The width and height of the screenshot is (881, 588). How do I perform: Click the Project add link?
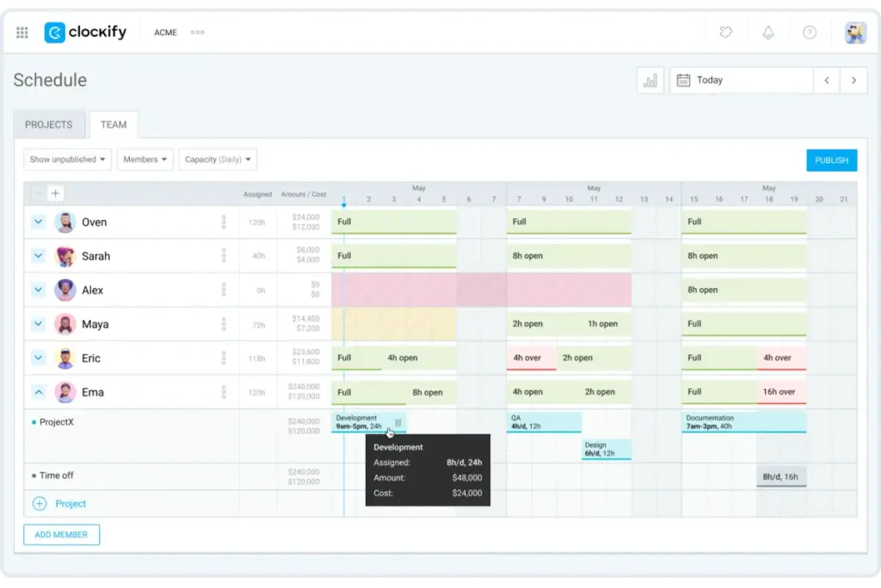(x=71, y=504)
